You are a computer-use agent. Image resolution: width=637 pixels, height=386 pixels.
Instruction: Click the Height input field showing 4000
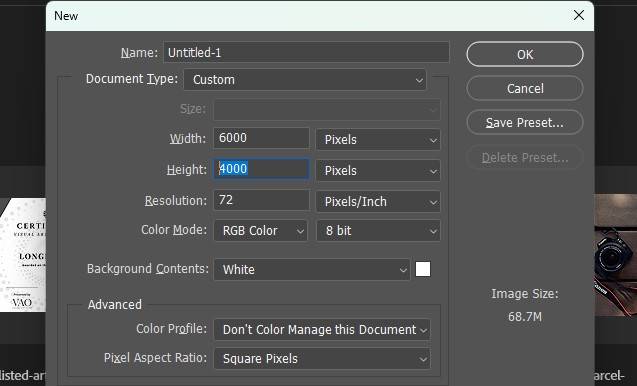[261, 169]
